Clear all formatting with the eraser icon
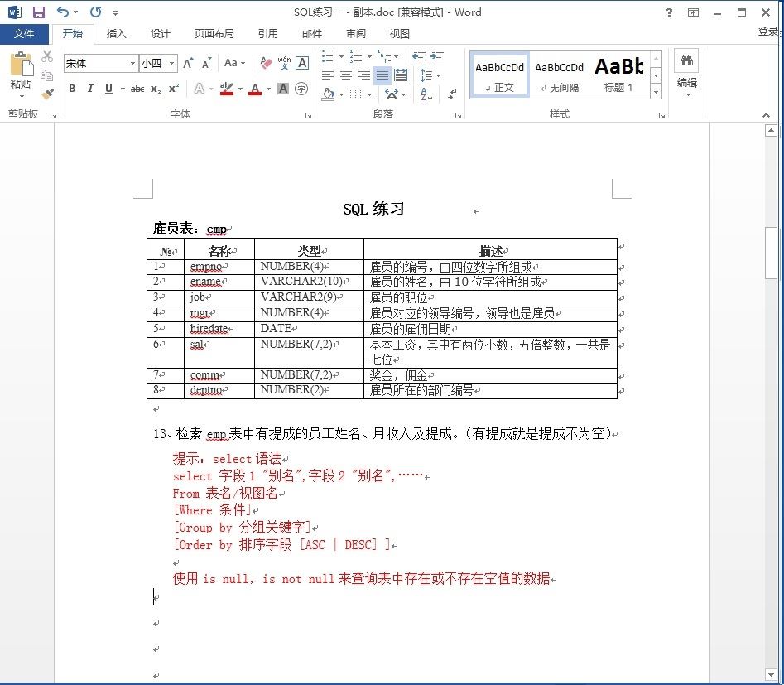Screen dimensions: 784x685 click(x=266, y=63)
